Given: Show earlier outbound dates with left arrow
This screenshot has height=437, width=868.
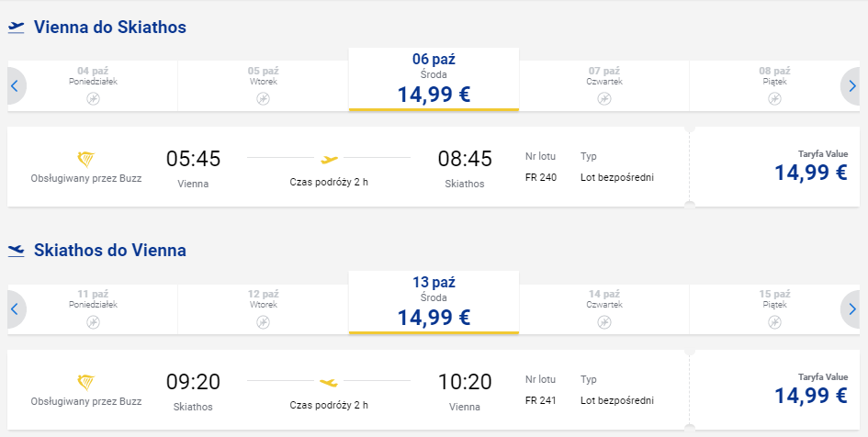Looking at the screenshot, I should pos(16,86).
